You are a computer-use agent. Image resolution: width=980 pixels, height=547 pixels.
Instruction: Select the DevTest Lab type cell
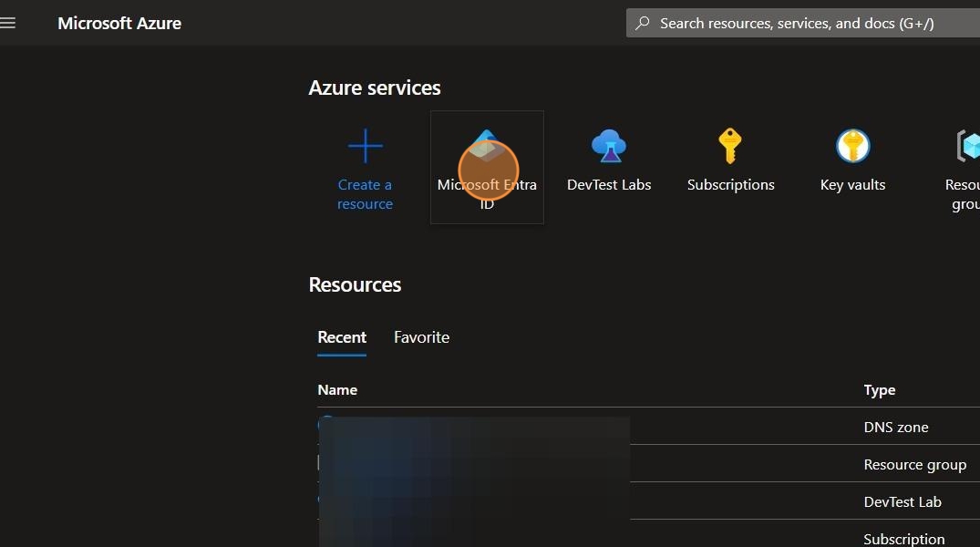pos(903,502)
